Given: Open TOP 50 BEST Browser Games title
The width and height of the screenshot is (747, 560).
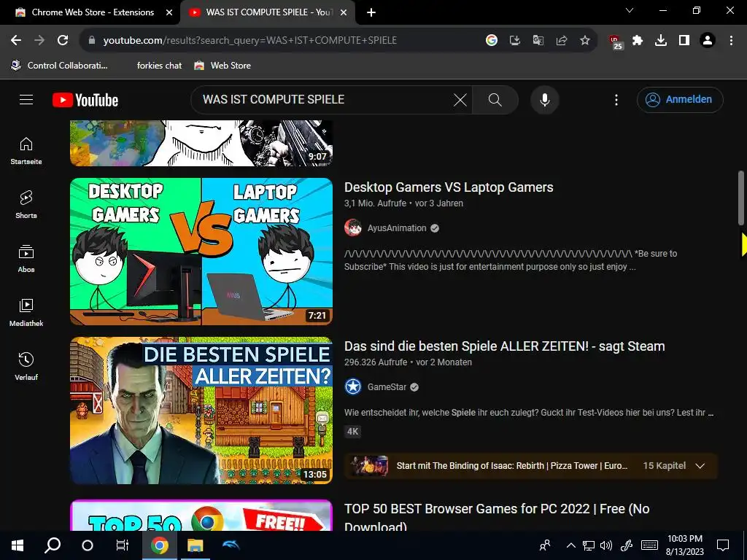Looking at the screenshot, I should pos(497,517).
